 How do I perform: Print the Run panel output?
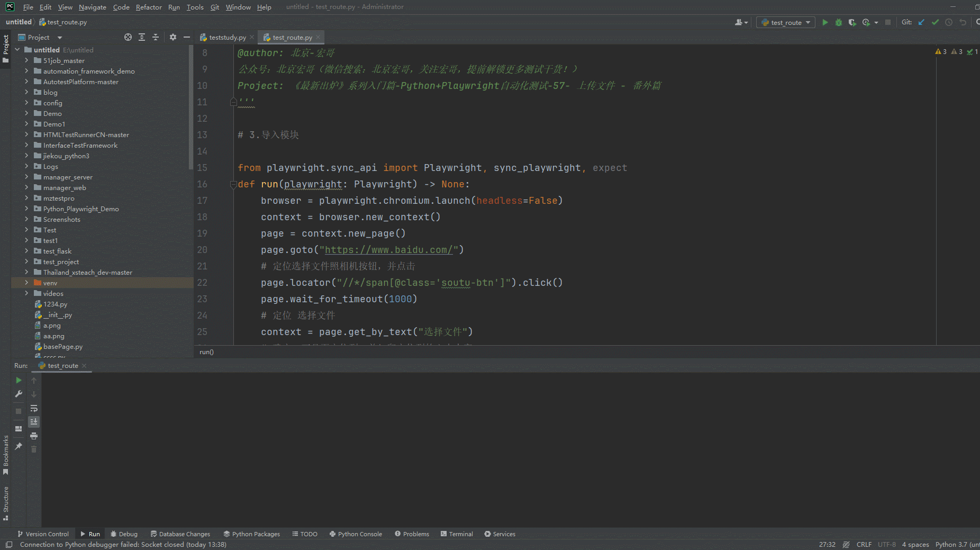point(34,436)
